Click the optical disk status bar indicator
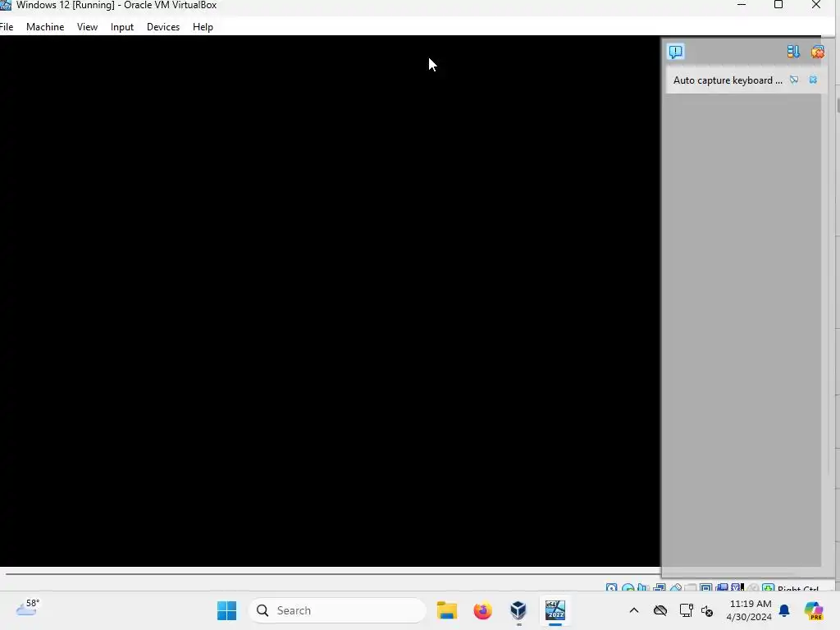 coord(628,587)
